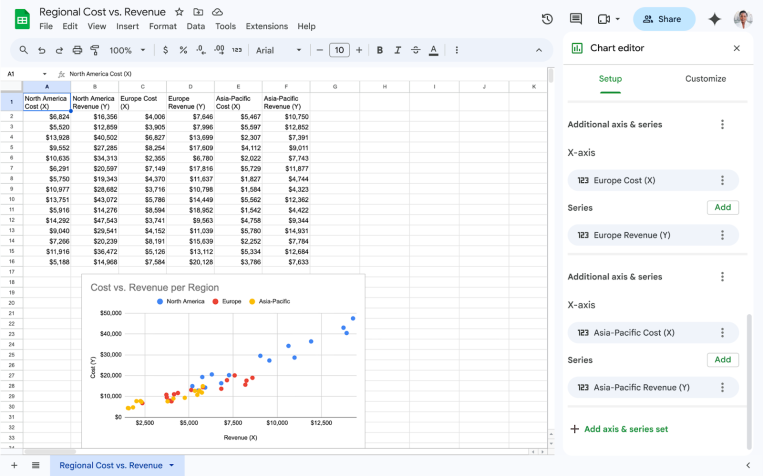Image resolution: width=763 pixels, height=476 pixels.
Task: Increase font size with plus
Action: 359,50
